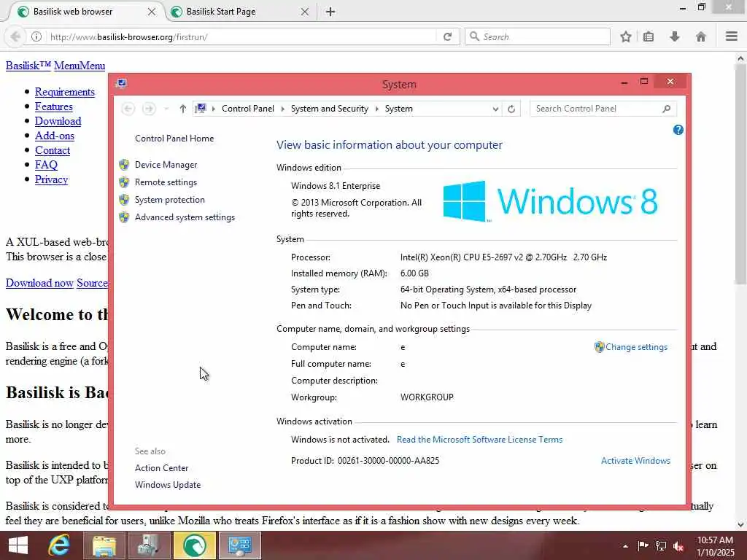Refresh the Control Panel address bar
747x560 pixels.
(511, 109)
